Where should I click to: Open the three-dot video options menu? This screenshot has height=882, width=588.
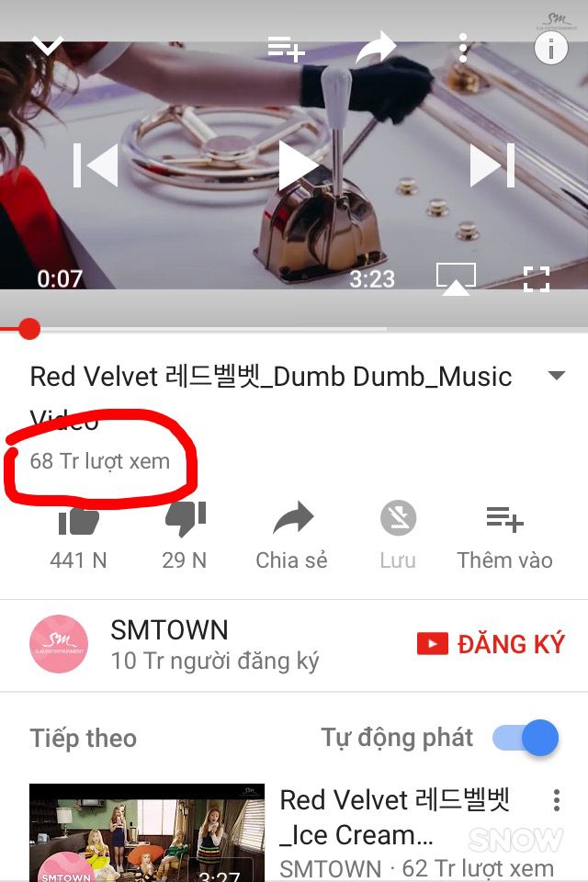(462, 48)
